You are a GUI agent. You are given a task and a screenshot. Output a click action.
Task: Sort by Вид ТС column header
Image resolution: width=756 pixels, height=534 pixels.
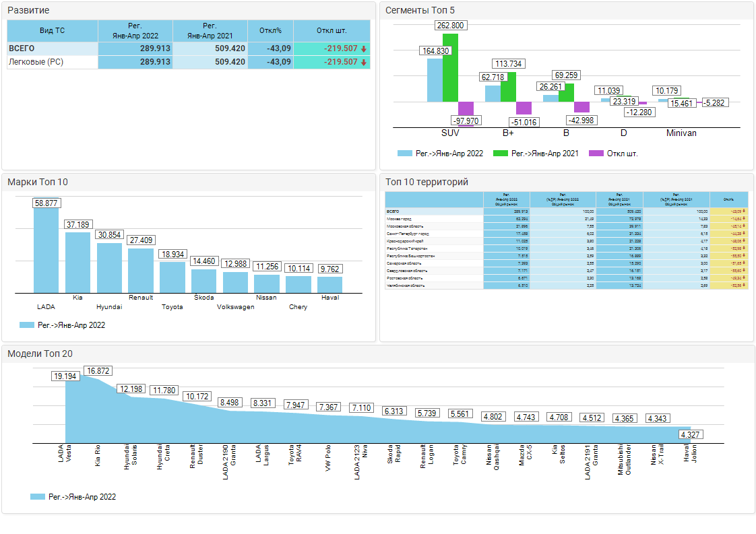tap(53, 30)
